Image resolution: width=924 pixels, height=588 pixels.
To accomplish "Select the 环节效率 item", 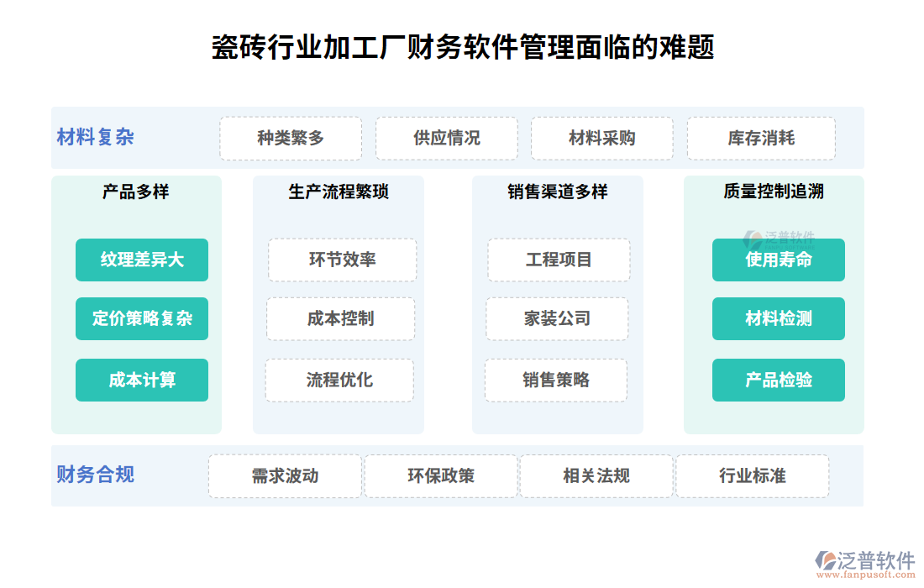I will 343,260.
